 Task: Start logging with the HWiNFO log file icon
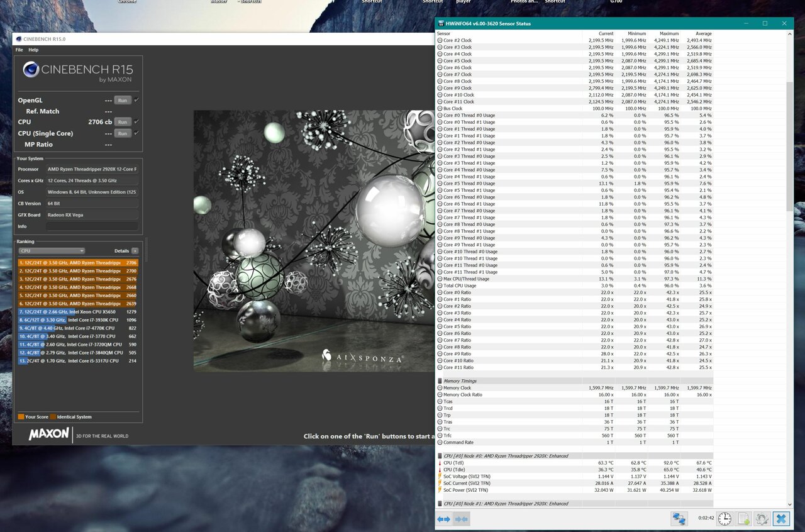(743, 519)
